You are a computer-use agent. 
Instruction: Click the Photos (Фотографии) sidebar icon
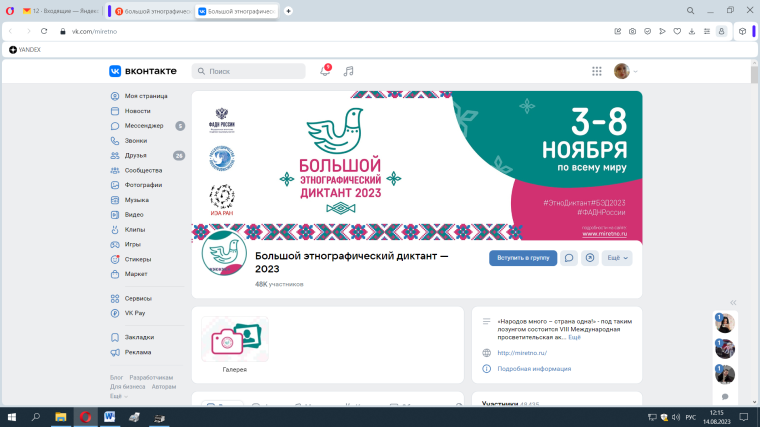115,185
